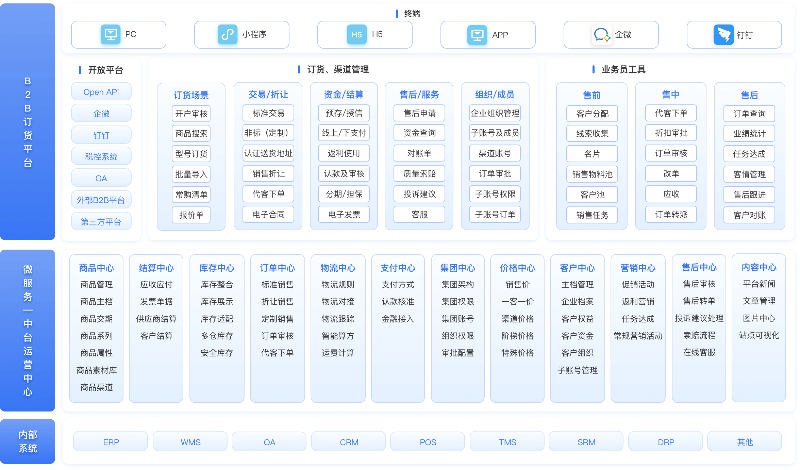This screenshot has height=470, width=800.
Task: Click 客户组织 under 客户中心
Action: [x=577, y=353]
